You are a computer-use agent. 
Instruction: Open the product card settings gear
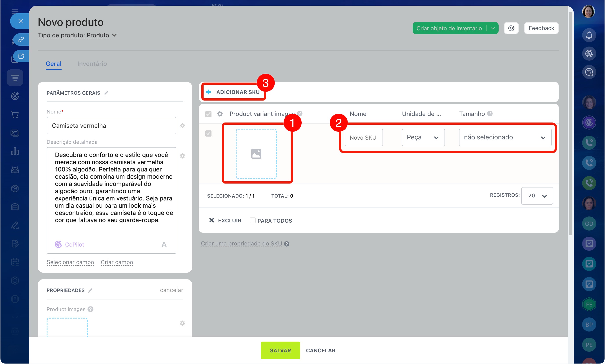pyautogui.click(x=511, y=28)
